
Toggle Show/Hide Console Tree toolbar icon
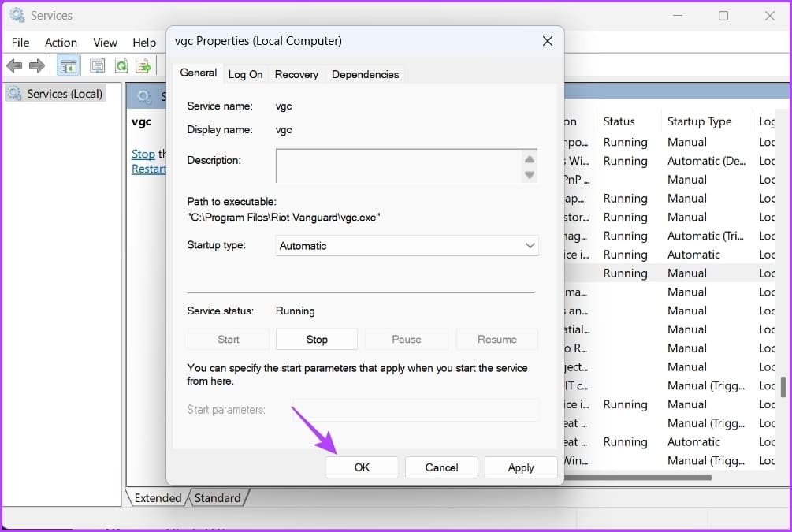[x=69, y=65]
